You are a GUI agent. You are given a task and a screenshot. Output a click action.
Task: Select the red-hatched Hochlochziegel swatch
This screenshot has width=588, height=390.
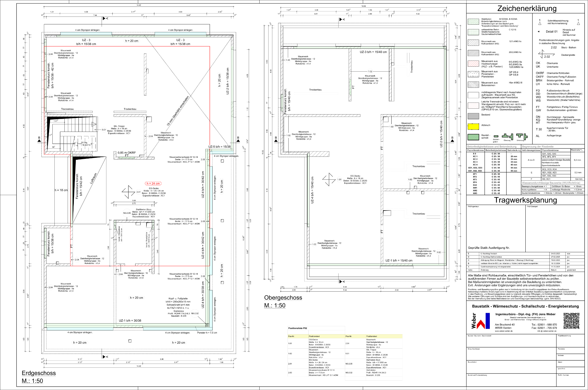[x=473, y=64]
